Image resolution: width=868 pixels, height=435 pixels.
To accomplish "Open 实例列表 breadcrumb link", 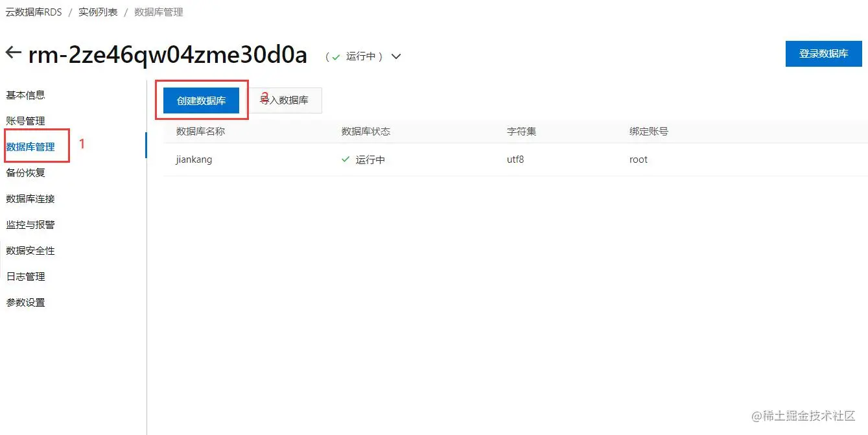I will (x=99, y=12).
